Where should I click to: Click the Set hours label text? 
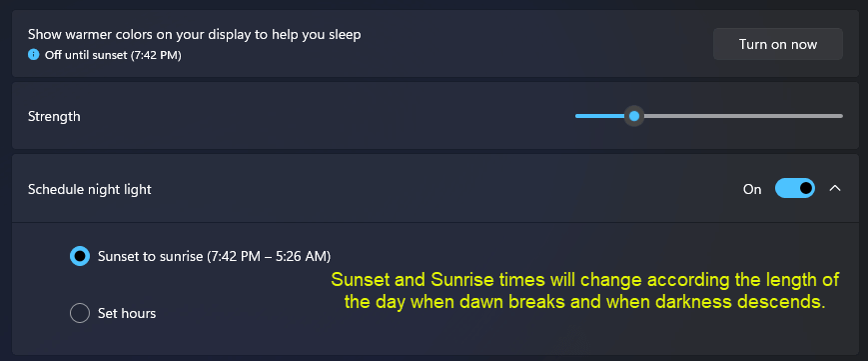point(127,313)
